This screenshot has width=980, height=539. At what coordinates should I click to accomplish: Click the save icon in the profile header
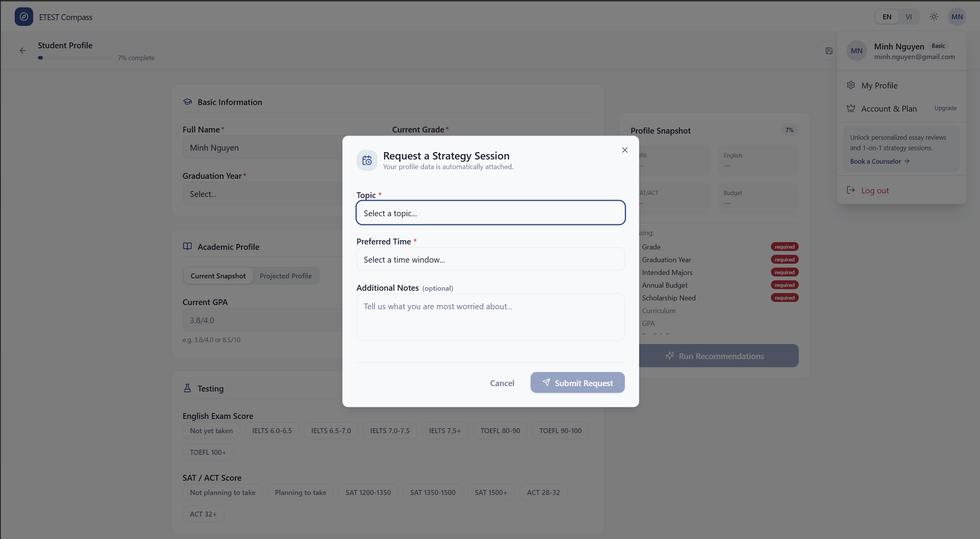(x=829, y=51)
